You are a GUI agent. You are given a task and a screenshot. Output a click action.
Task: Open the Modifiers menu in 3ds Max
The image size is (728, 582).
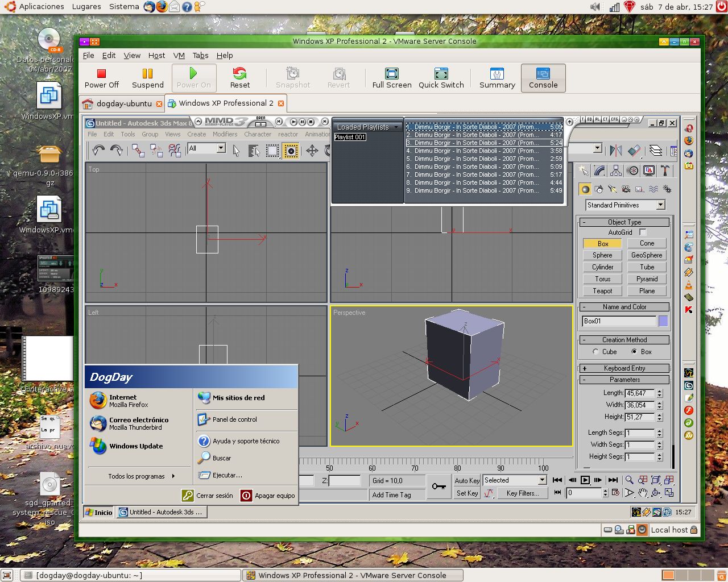pyautogui.click(x=225, y=134)
